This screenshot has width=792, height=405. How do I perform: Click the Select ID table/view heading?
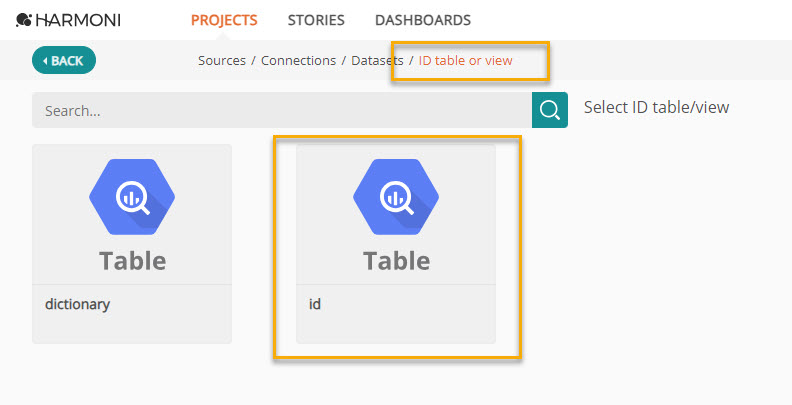[656, 107]
